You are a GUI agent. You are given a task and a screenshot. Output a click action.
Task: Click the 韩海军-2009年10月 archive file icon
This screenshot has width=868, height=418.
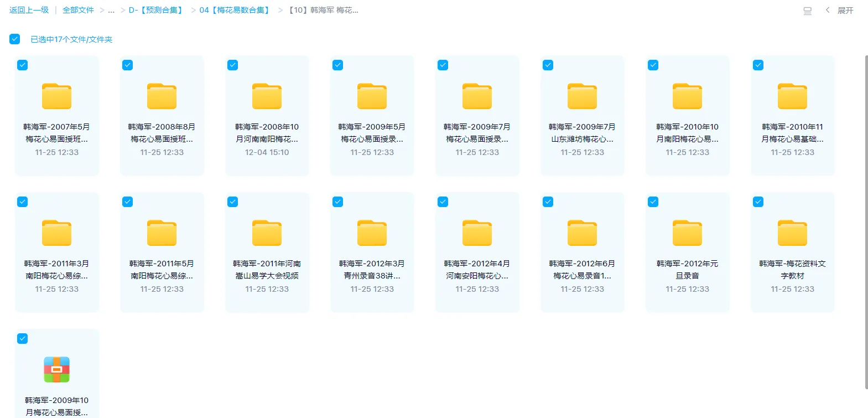[x=56, y=370]
